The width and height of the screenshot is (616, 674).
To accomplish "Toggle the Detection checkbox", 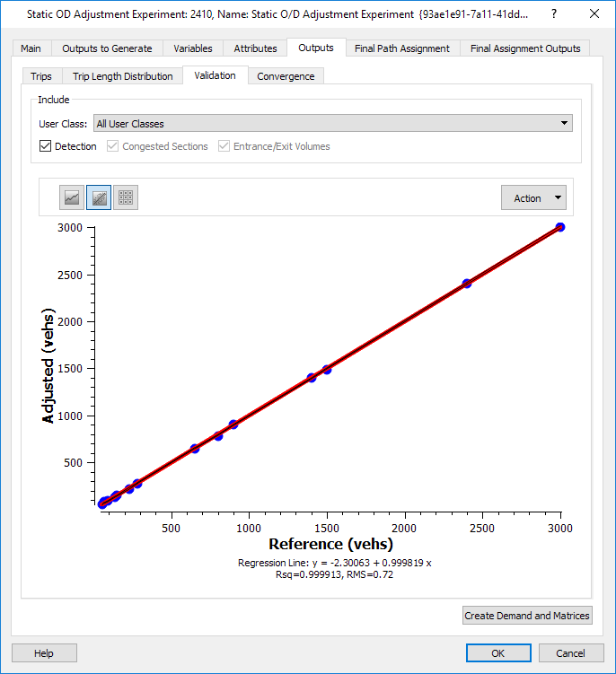I will (45, 146).
